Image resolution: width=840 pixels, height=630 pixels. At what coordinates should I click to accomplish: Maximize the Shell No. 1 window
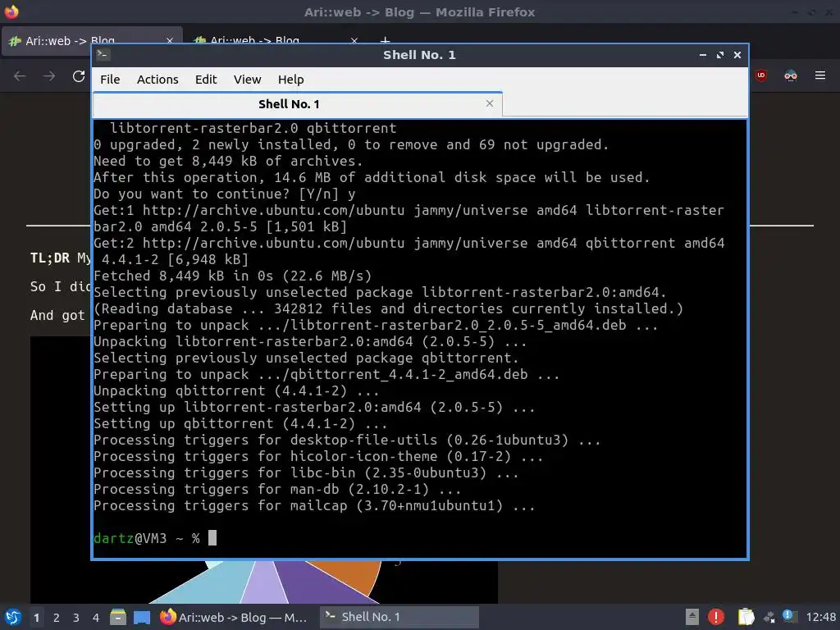720,55
